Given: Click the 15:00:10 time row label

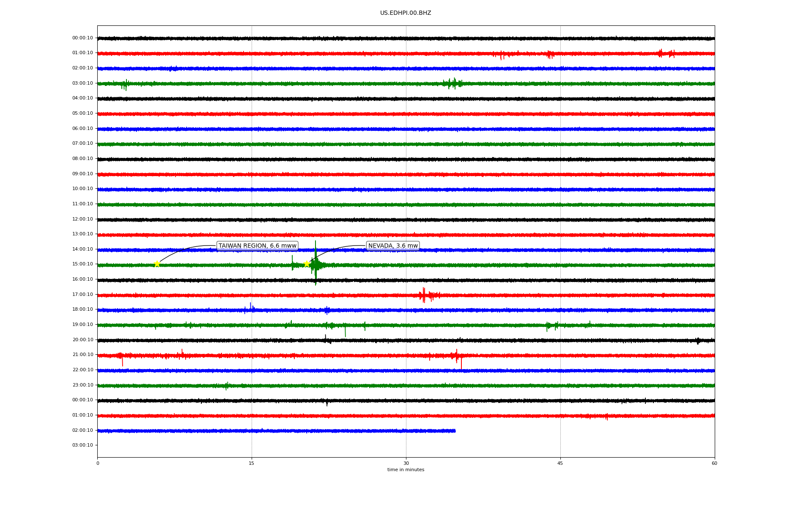Looking at the screenshot, I should click(82, 264).
